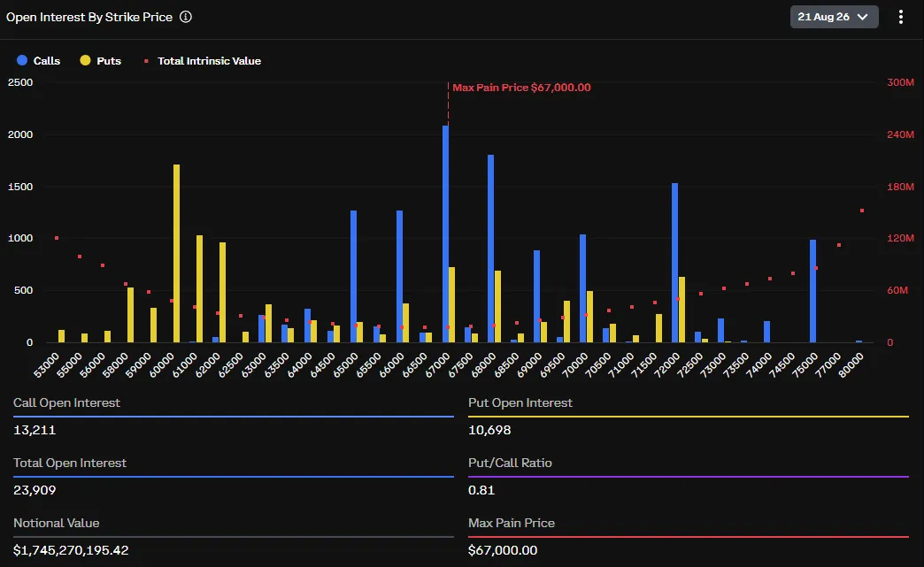Click the Total Open Interest label
Viewport: 924px width, 567px height.
pyautogui.click(x=70, y=463)
